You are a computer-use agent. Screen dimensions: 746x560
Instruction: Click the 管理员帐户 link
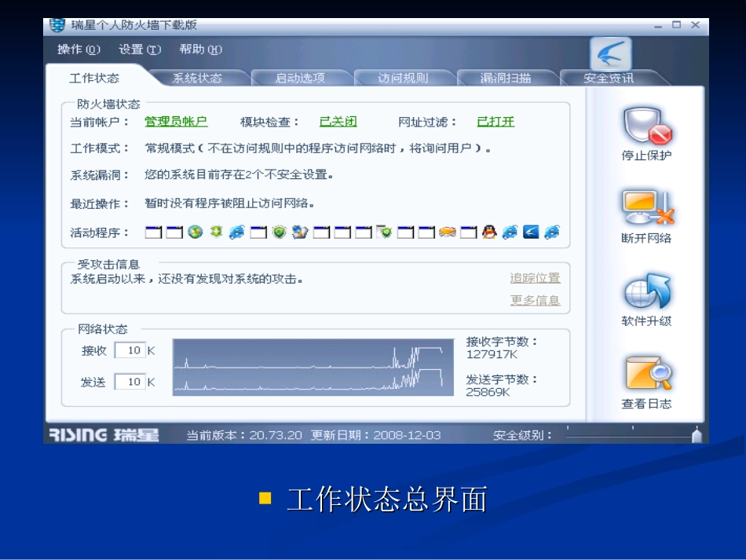(x=176, y=122)
